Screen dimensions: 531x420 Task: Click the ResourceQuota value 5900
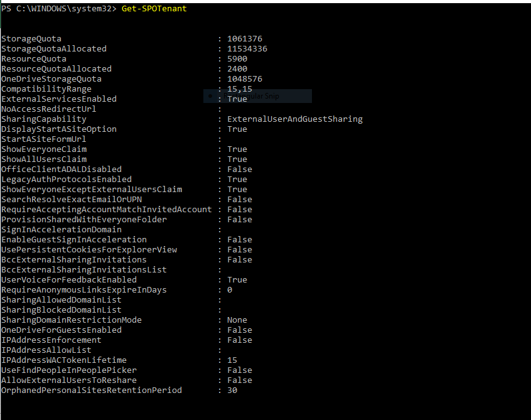[237, 59]
